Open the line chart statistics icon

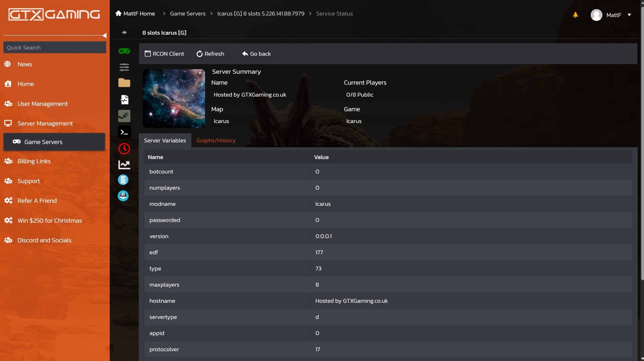(x=124, y=165)
